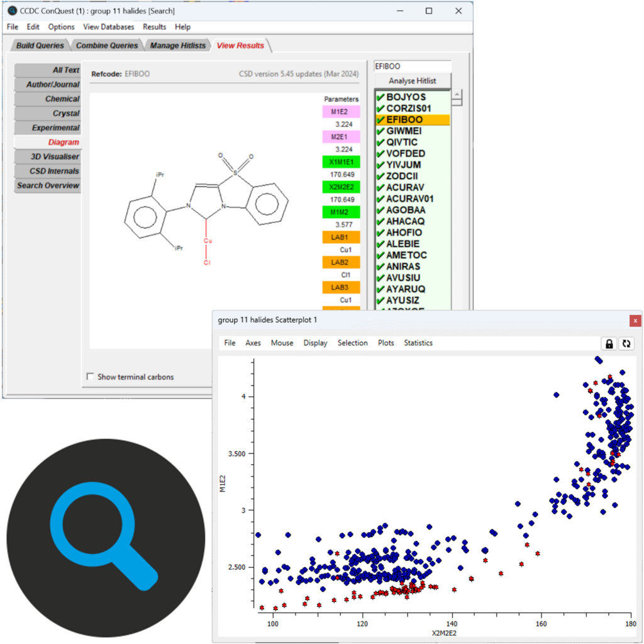Untick the green check next to GIWMEI
The image size is (644, 644).
(380, 131)
